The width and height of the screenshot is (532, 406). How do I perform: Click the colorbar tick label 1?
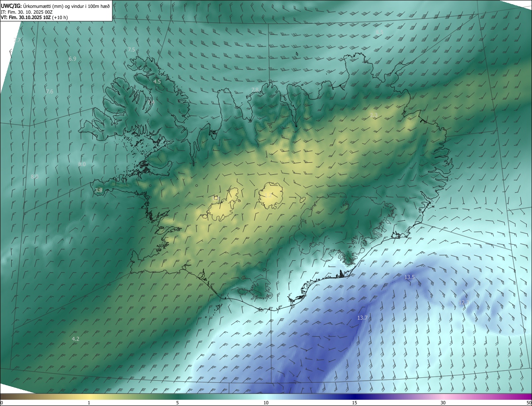click(89, 403)
